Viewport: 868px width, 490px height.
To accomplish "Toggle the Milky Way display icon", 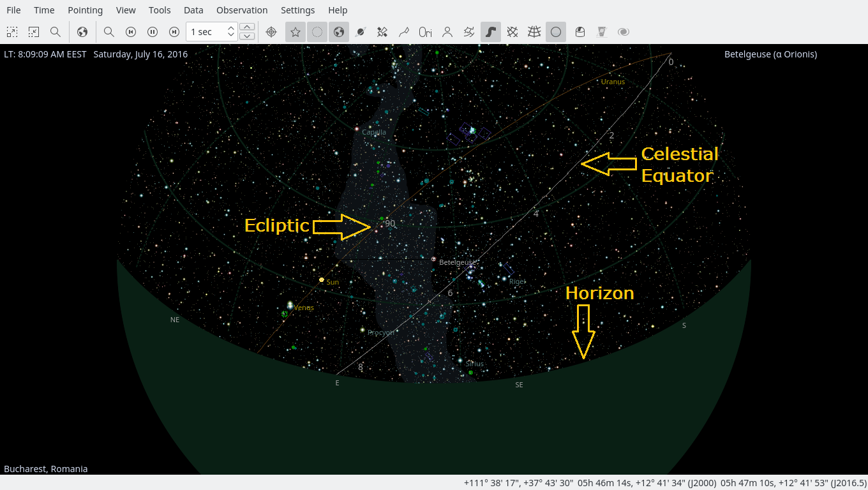I will pyautogui.click(x=490, y=32).
